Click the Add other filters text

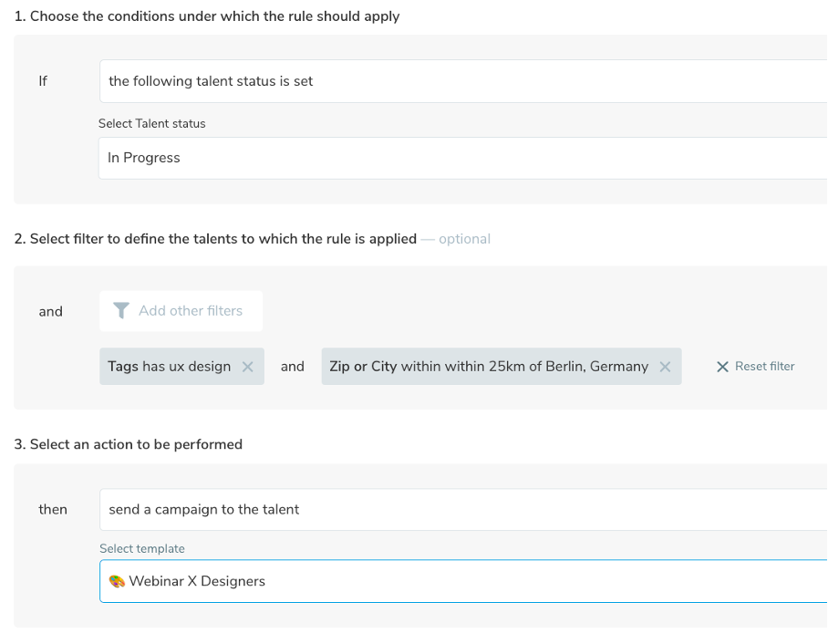(x=191, y=311)
